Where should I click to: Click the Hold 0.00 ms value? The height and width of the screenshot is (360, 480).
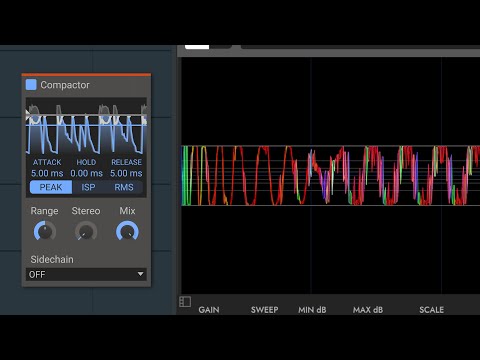pos(86,173)
